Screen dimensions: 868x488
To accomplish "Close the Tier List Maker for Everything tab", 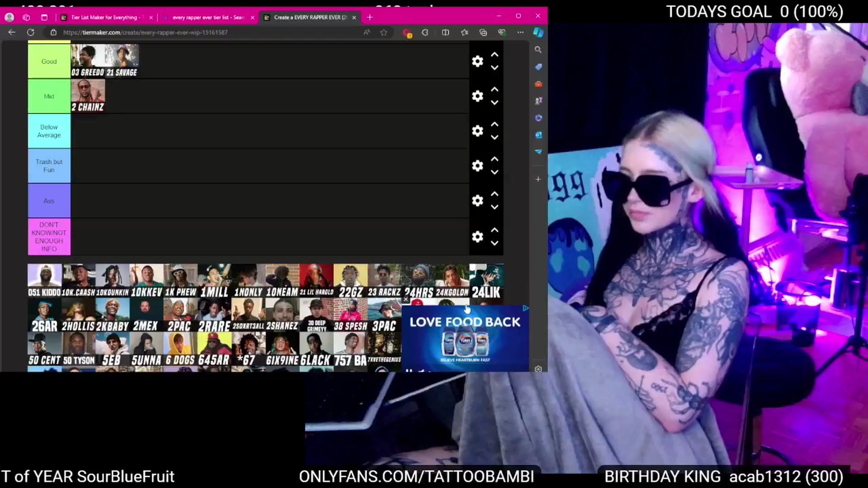I will [151, 17].
